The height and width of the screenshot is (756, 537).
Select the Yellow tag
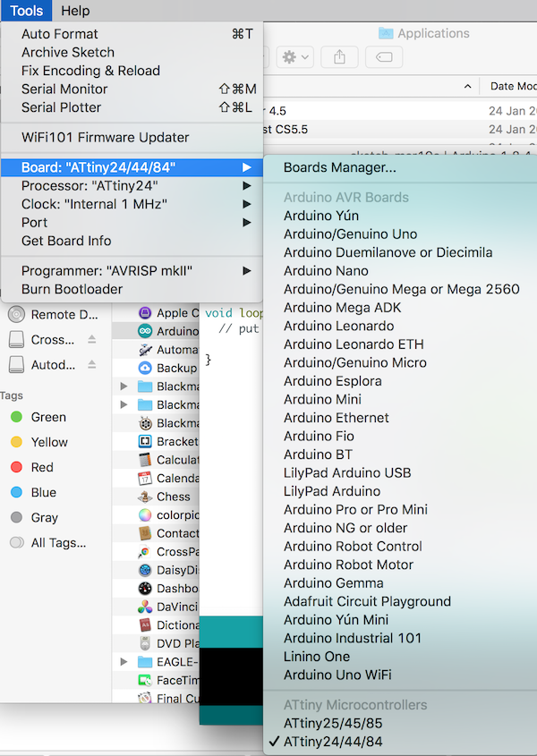39,442
